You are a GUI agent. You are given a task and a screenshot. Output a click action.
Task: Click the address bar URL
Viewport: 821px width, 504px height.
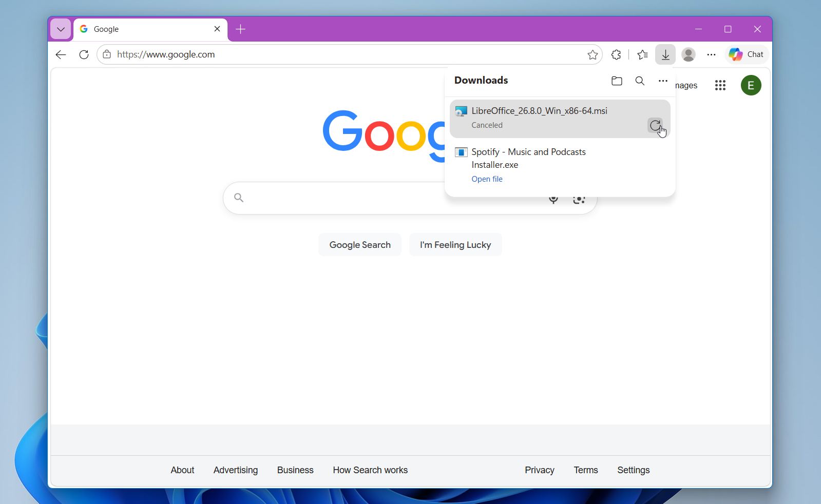[x=166, y=54]
